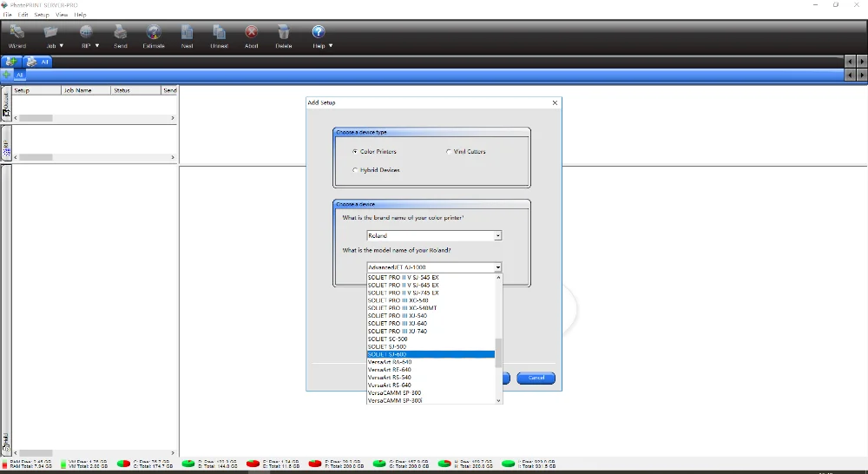Click the Delete trash bin icon
868x474 pixels.
[284, 32]
